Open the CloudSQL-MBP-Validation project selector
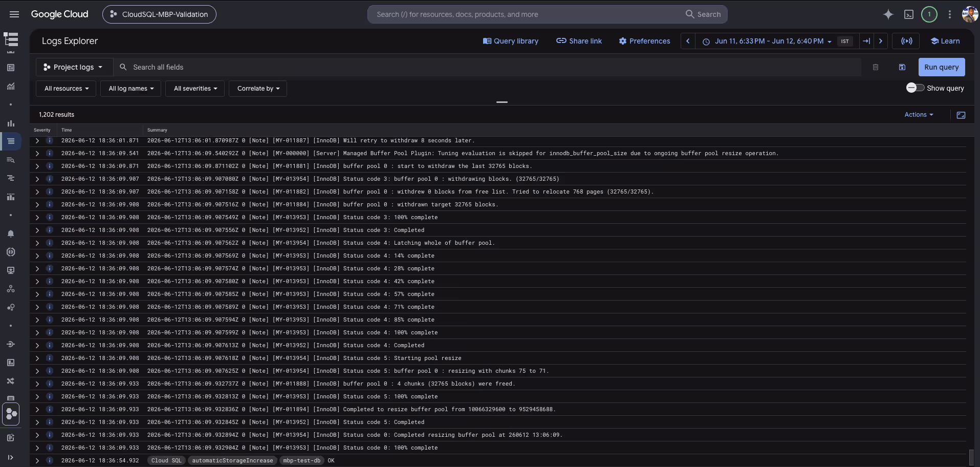 coord(159,14)
